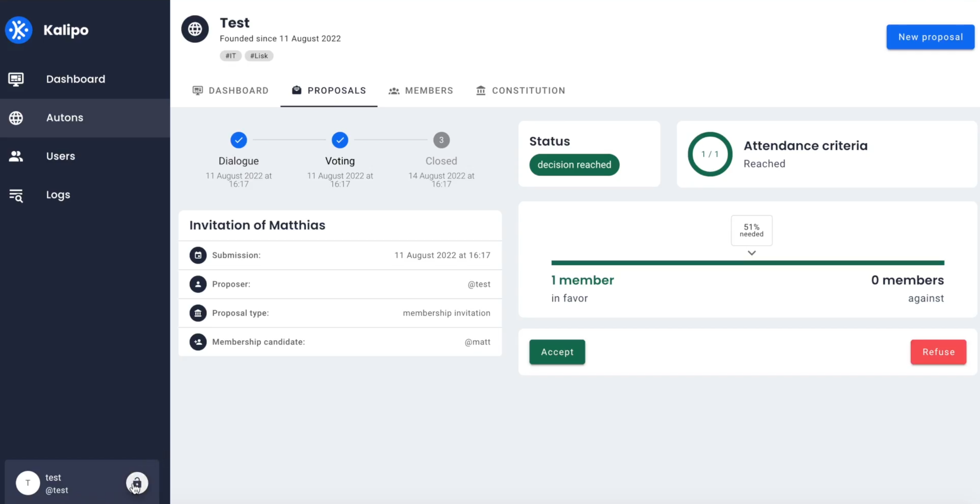This screenshot has height=504, width=980.
Task: Click the lock icon next to test user
Action: click(x=137, y=483)
